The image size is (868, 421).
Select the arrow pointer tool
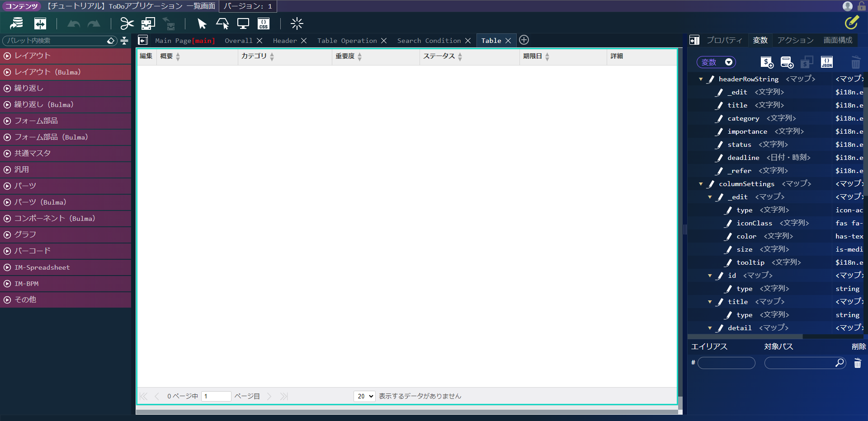[x=202, y=23]
